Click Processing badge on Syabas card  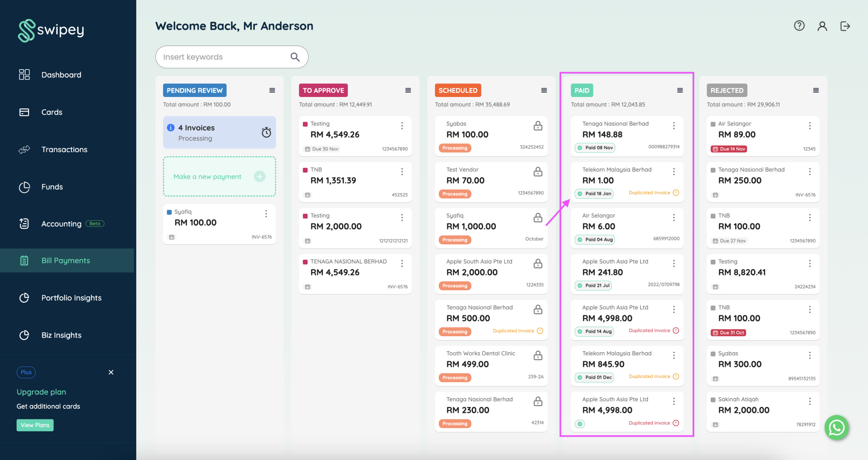pos(455,148)
